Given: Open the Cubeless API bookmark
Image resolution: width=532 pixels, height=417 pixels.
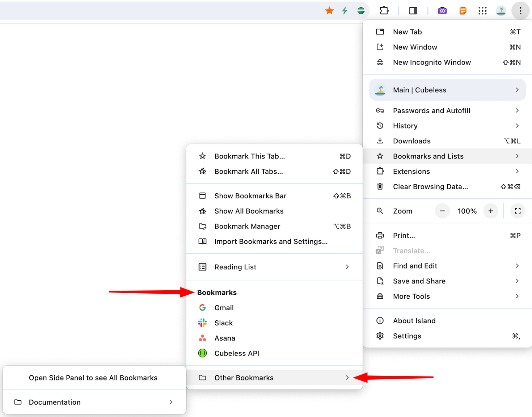Looking at the screenshot, I should [x=274, y=353].
